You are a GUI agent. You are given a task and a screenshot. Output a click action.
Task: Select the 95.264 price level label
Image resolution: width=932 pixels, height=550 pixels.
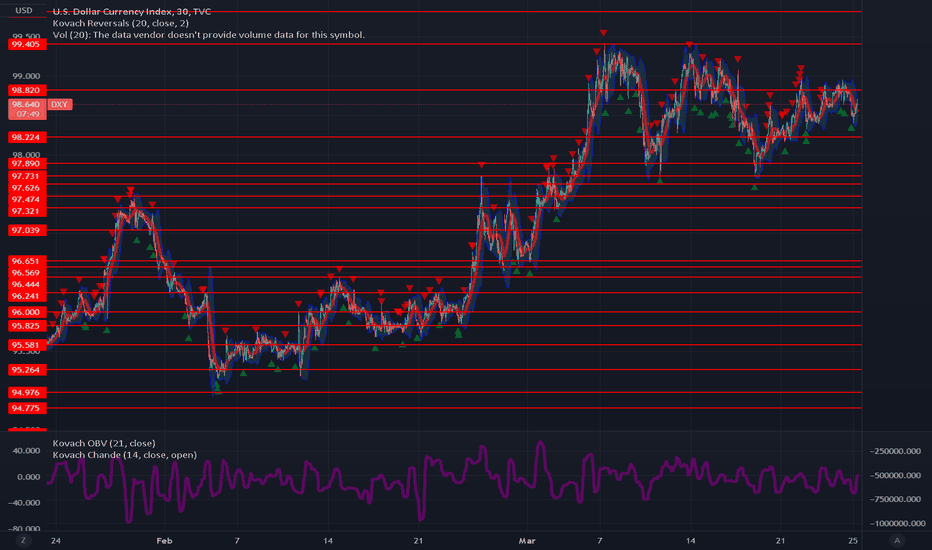(x=27, y=370)
